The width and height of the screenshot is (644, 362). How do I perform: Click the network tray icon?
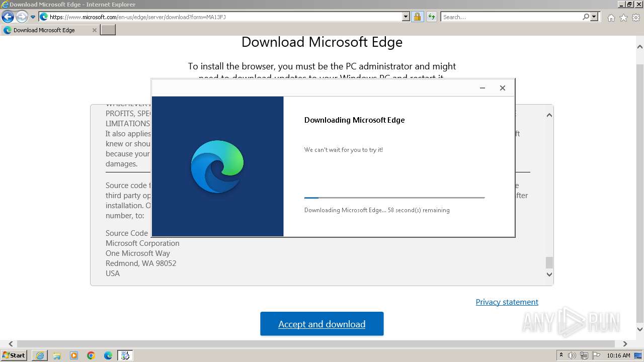click(584, 355)
